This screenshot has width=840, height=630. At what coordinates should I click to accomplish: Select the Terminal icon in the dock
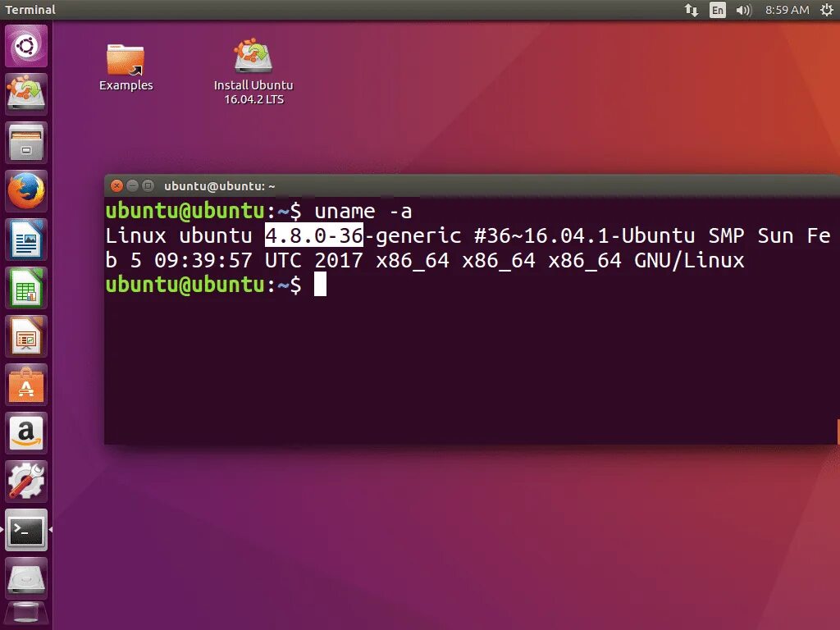pyautogui.click(x=26, y=530)
